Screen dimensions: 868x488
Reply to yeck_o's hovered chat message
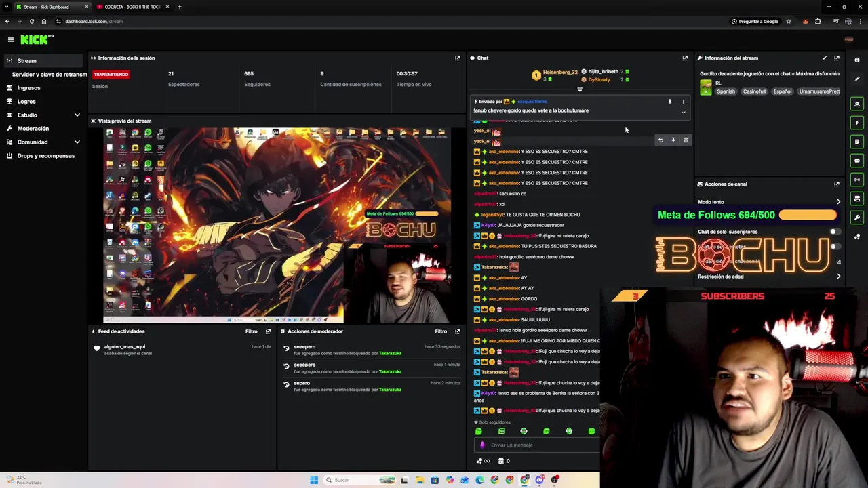pos(660,140)
